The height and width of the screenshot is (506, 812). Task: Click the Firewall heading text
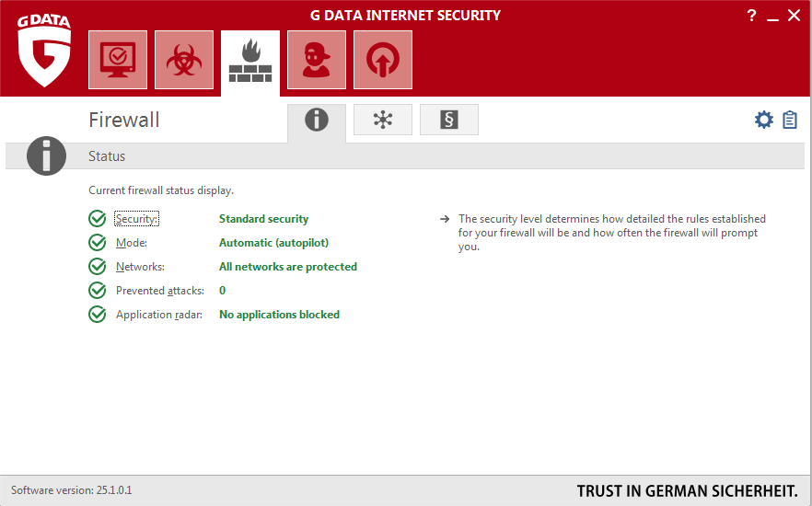123,120
